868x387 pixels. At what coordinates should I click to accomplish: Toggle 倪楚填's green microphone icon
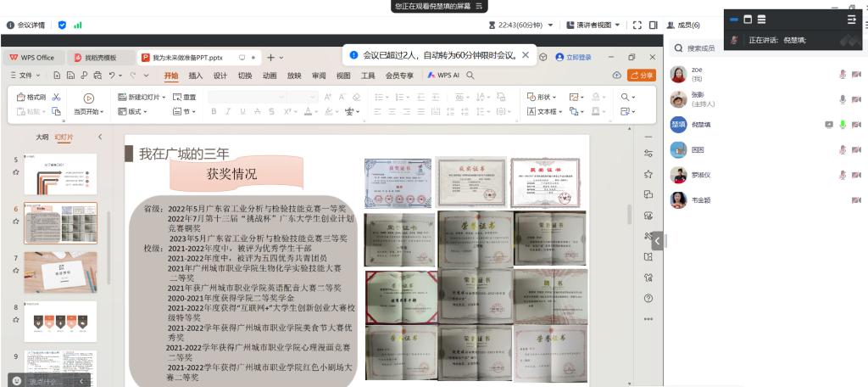[843, 125]
